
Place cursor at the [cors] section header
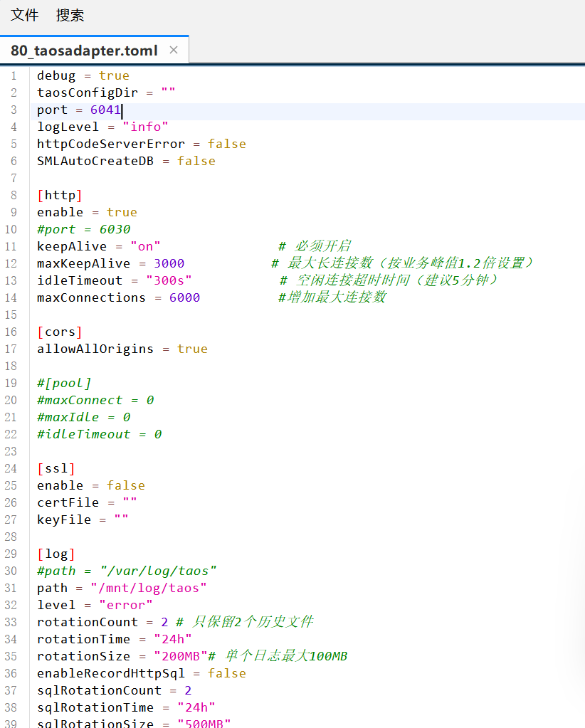(60, 332)
